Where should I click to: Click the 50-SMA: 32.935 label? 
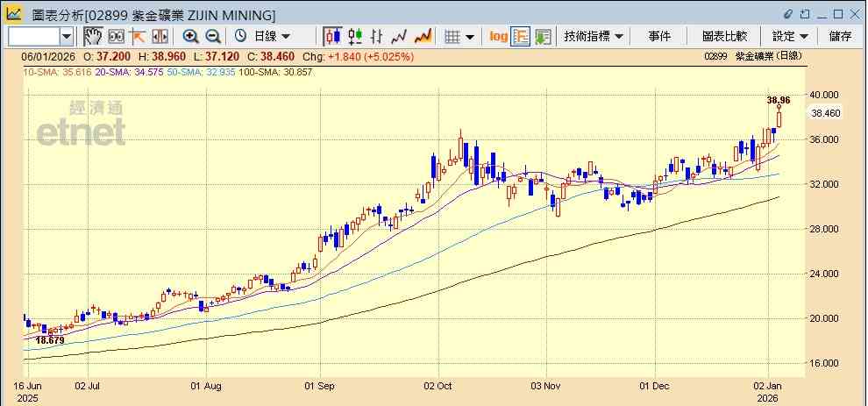200,73
